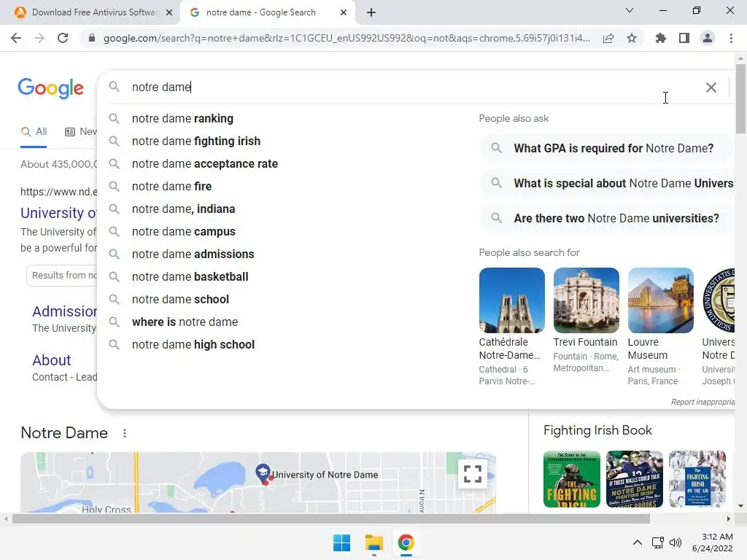
Task: Close the notre dame Google Search tab
Action: pos(344,13)
